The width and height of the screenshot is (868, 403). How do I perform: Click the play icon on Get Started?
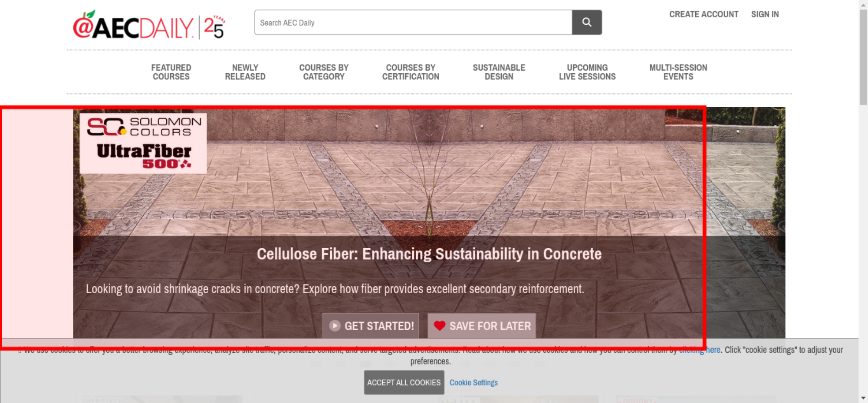click(335, 326)
